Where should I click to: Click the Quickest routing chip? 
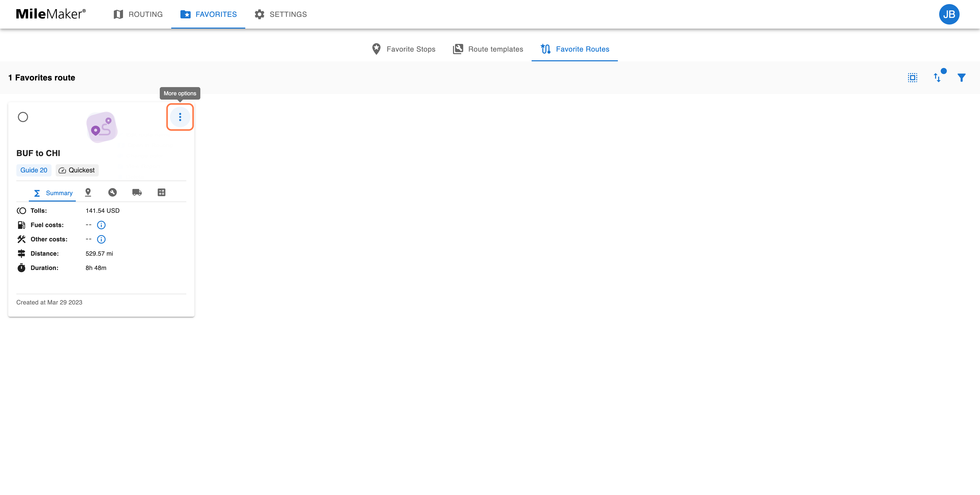[x=77, y=170]
